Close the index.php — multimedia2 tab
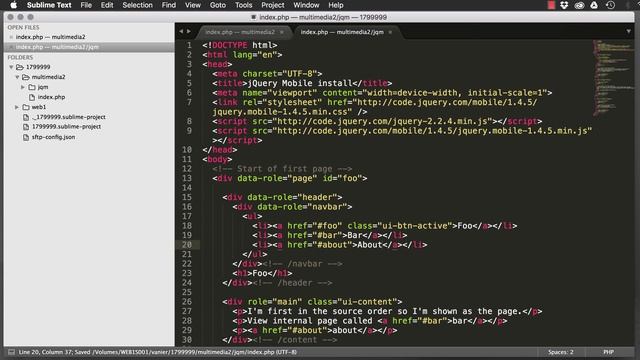Screen dimensions: 640x360 tap(282, 32)
